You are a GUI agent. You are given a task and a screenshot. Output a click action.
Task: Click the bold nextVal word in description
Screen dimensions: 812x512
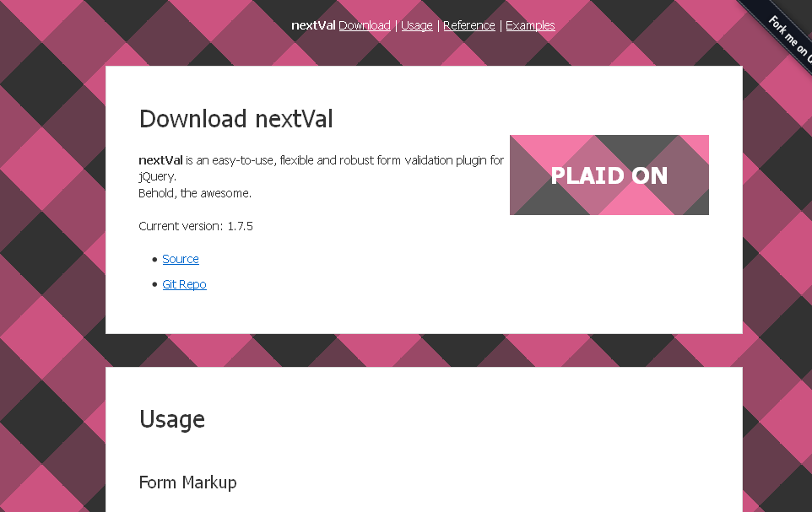[160, 160]
